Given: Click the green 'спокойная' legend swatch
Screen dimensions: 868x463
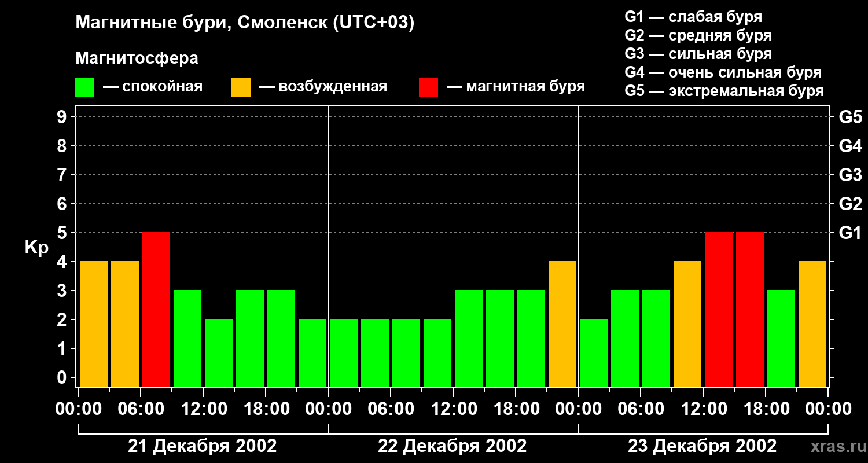Looking at the screenshot, I should [x=84, y=87].
